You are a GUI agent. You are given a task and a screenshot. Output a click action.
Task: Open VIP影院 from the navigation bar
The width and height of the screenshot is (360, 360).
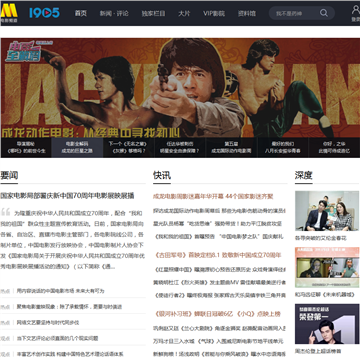214,13
